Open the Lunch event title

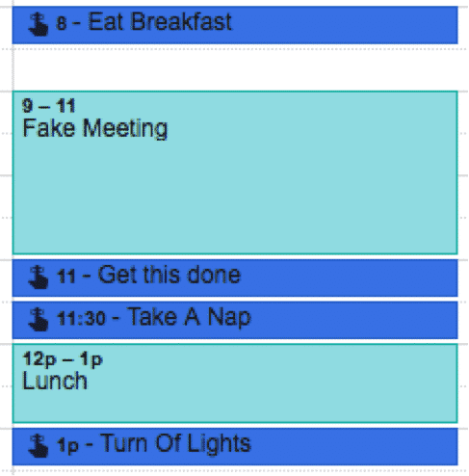point(55,381)
